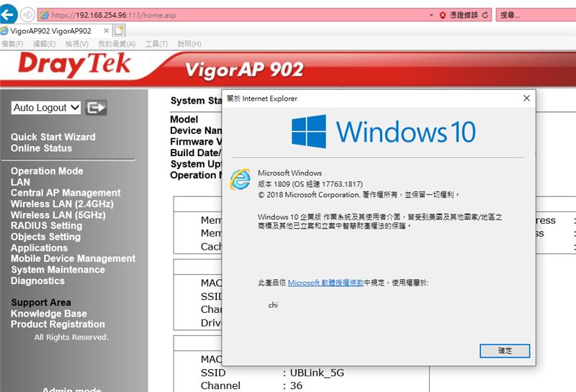Click the 確定 button in the dialog
The height and width of the screenshot is (392, 576).
(x=505, y=350)
